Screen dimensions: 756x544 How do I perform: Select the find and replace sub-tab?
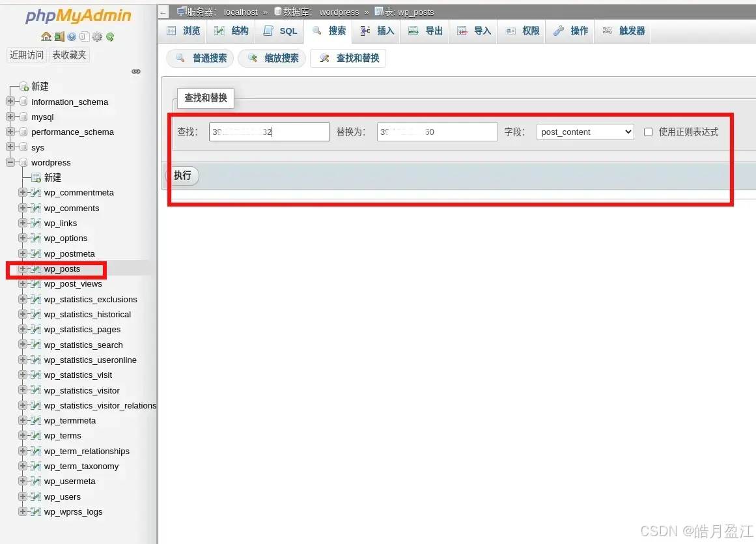click(x=348, y=59)
